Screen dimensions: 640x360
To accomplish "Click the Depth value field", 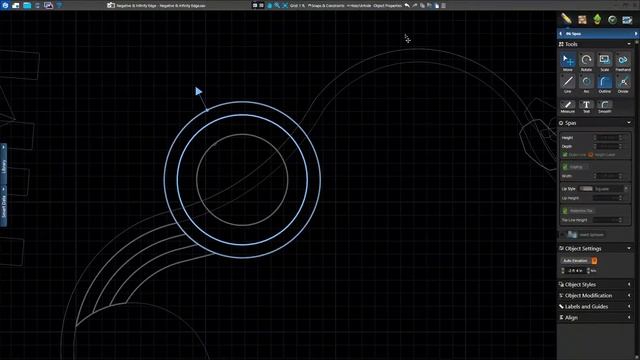I will [606, 146].
